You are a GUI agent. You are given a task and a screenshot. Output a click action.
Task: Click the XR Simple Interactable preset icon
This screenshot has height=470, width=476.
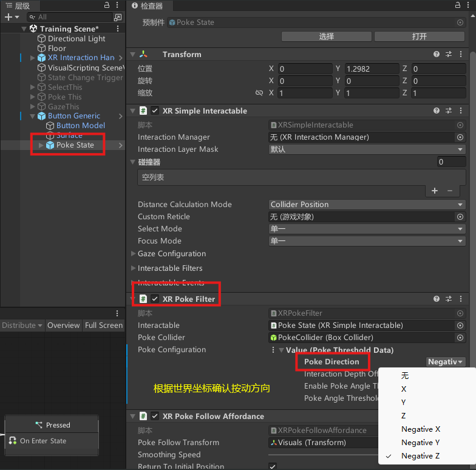449,111
